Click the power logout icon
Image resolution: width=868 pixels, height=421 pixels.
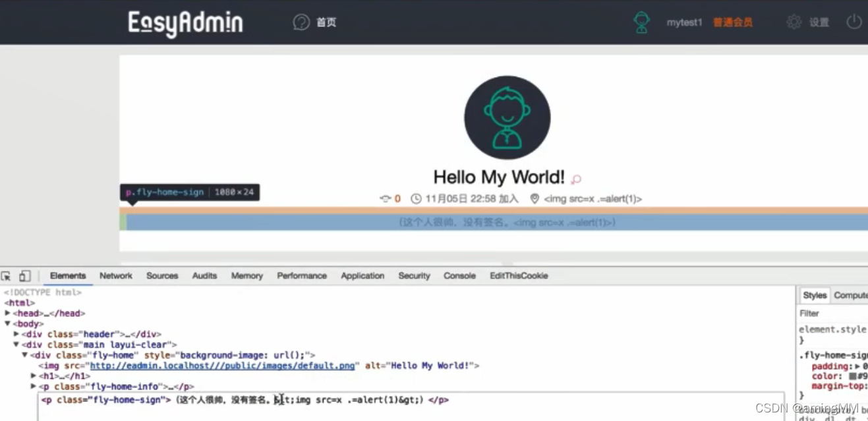[x=854, y=22]
